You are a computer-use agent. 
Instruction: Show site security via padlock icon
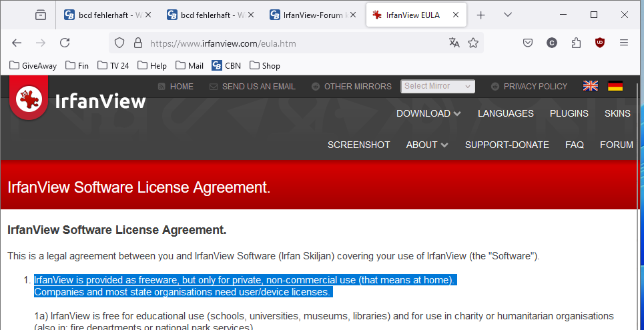coord(138,43)
